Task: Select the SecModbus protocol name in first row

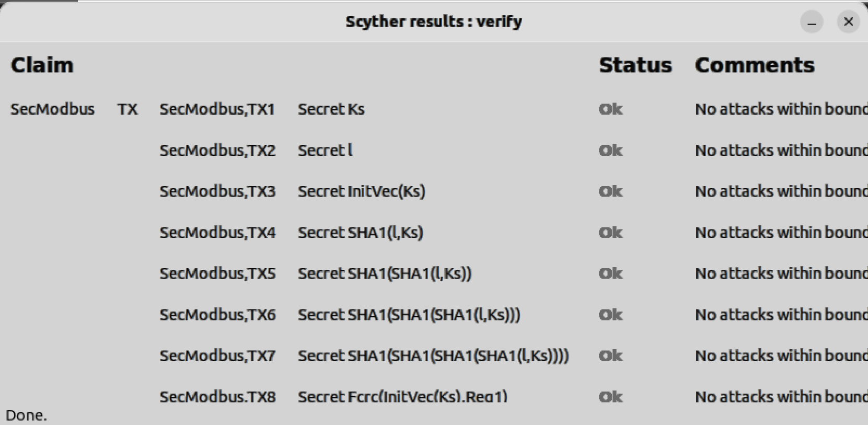Action: point(52,109)
